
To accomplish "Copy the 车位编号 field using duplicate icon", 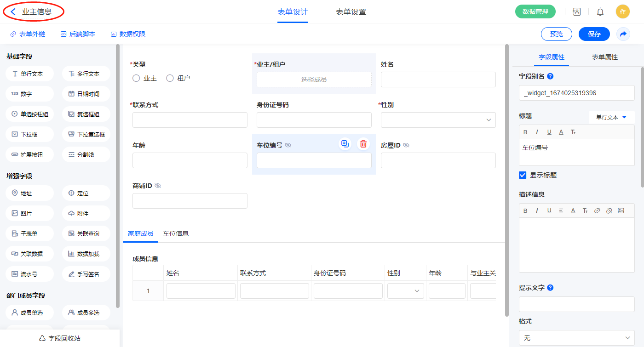I will tap(345, 144).
